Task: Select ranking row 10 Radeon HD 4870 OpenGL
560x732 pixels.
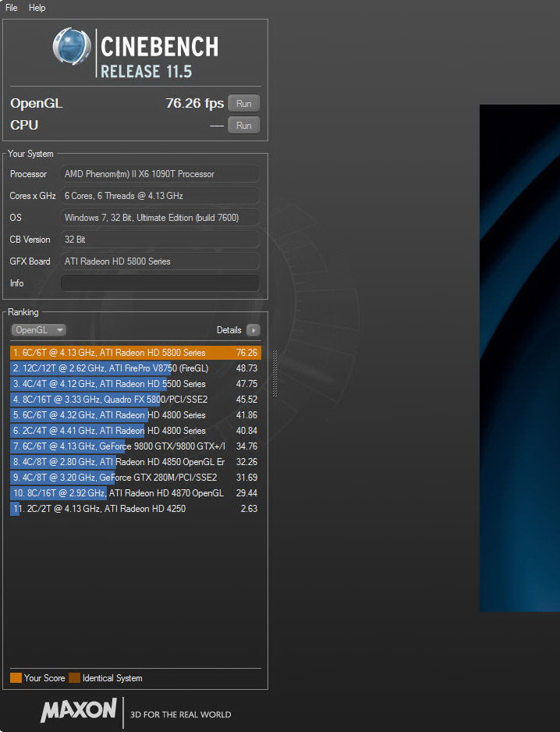Action: pos(136,493)
